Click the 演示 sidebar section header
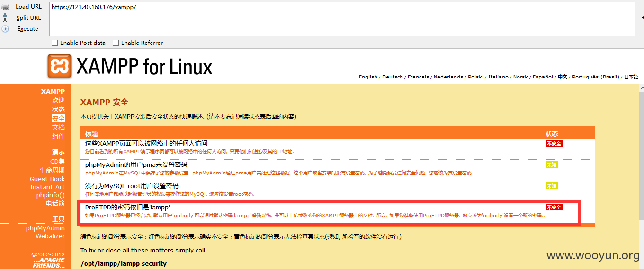 [58, 152]
